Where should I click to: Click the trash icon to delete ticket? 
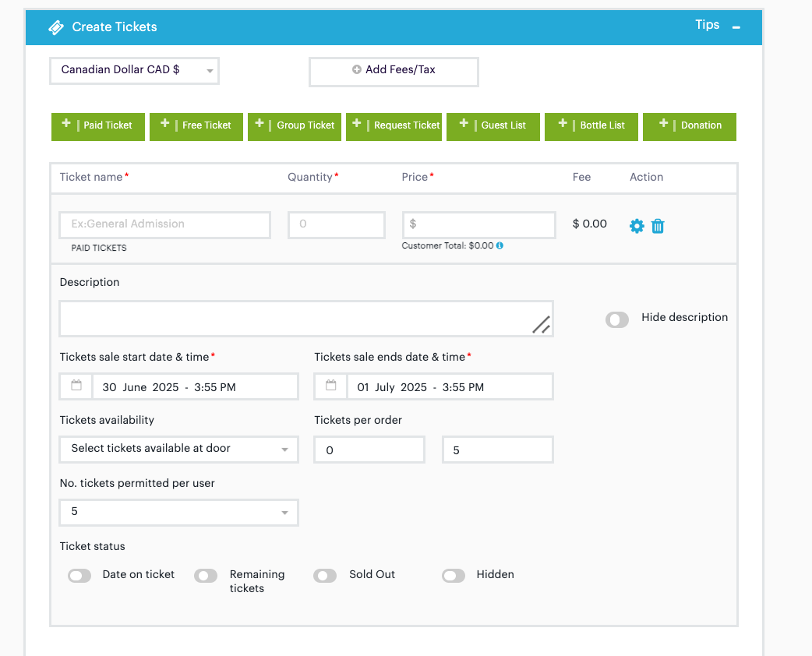pyautogui.click(x=658, y=226)
